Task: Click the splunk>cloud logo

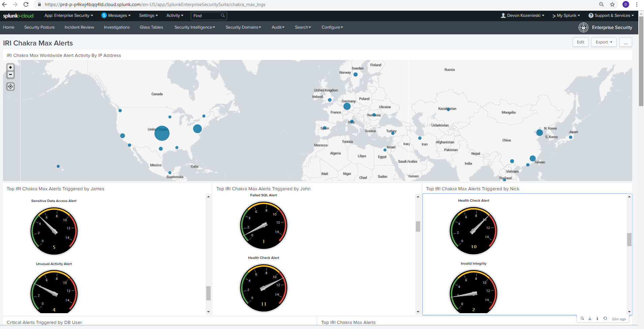Action: coord(18,16)
